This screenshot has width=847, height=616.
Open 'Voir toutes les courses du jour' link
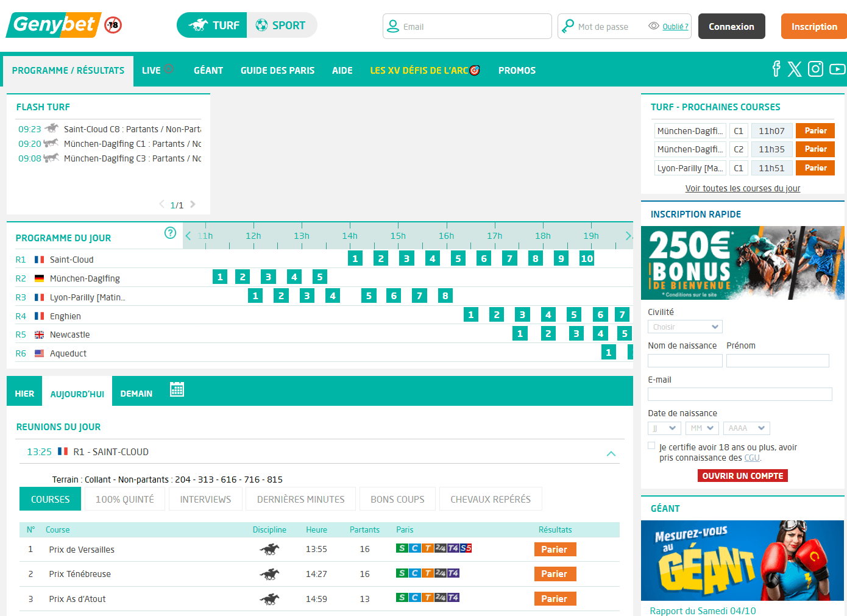(742, 188)
